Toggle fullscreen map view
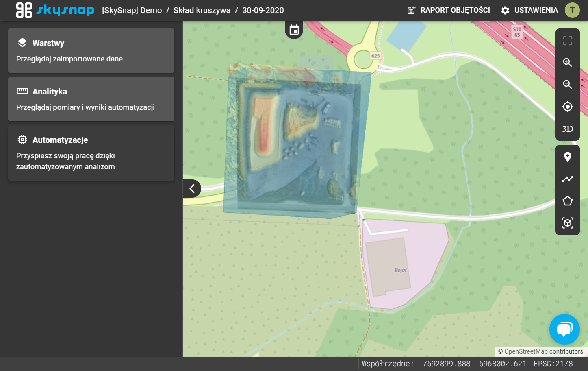Viewport: 588px width, 371px height. coord(568,41)
